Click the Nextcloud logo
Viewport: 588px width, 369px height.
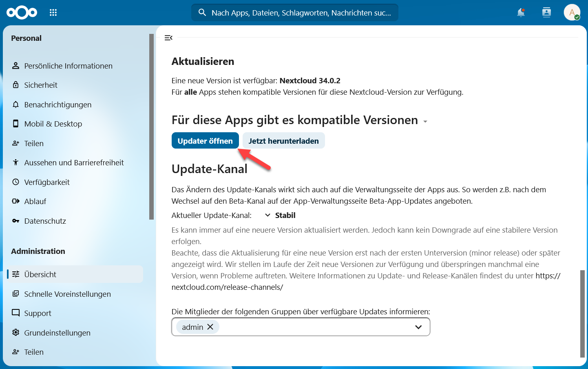pos(22,13)
